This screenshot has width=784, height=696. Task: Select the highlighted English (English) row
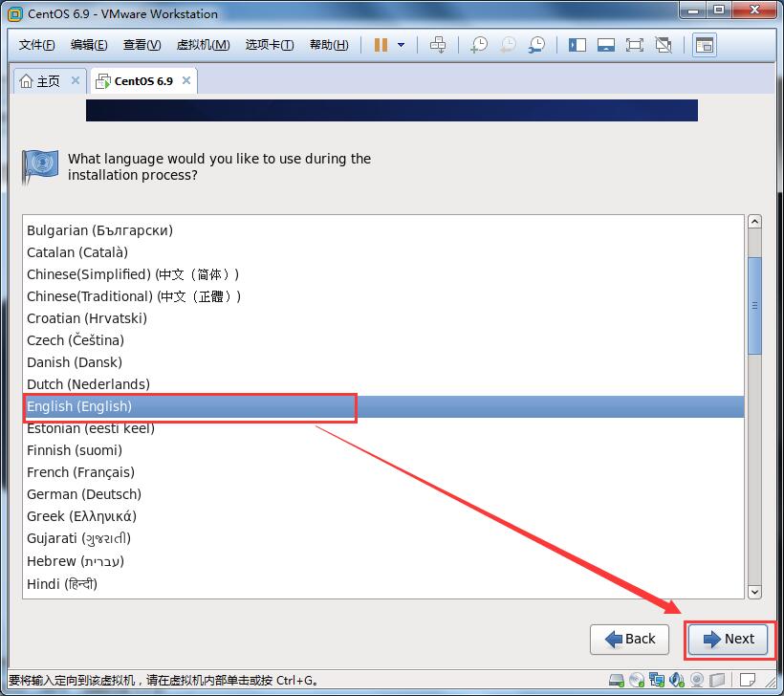click(383, 406)
